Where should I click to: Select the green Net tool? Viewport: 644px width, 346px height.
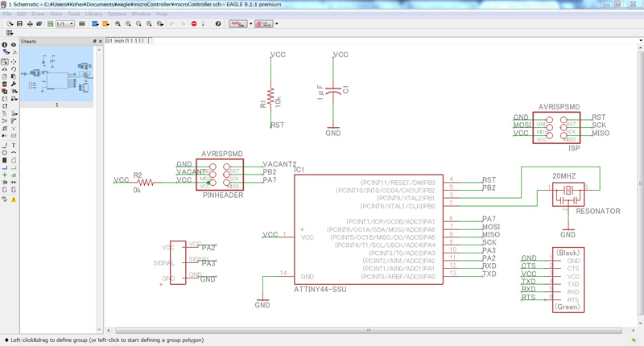[x=14, y=168]
